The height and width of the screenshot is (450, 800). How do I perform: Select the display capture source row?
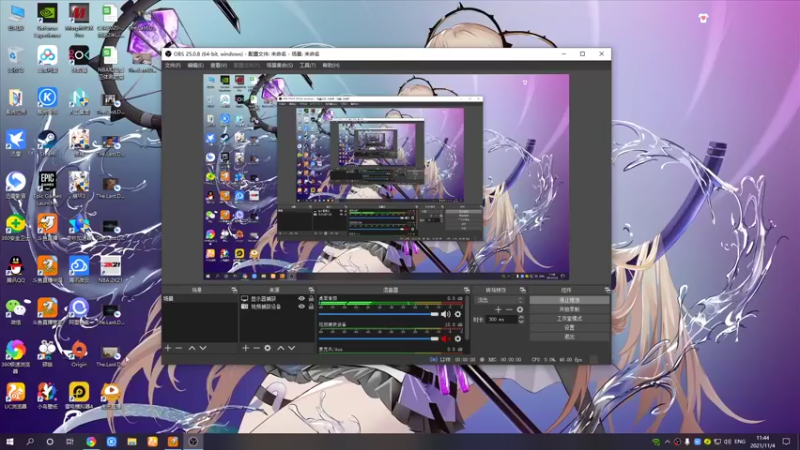tap(277, 298)
